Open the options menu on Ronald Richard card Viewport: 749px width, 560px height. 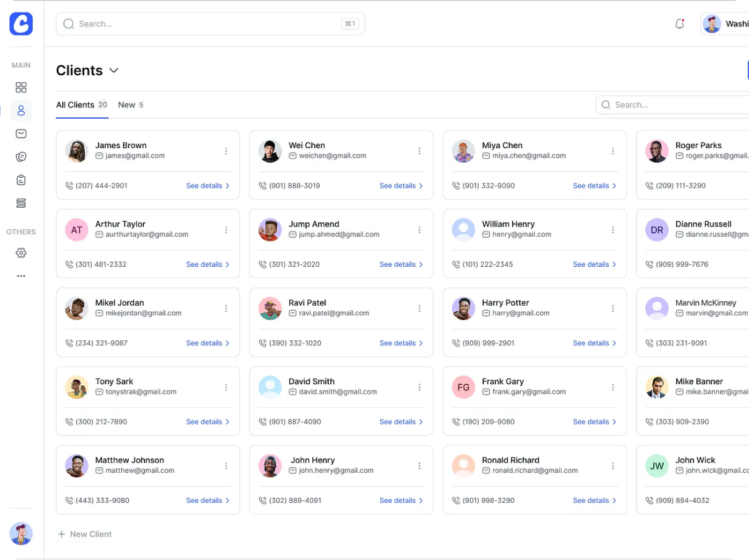point(613,466)
